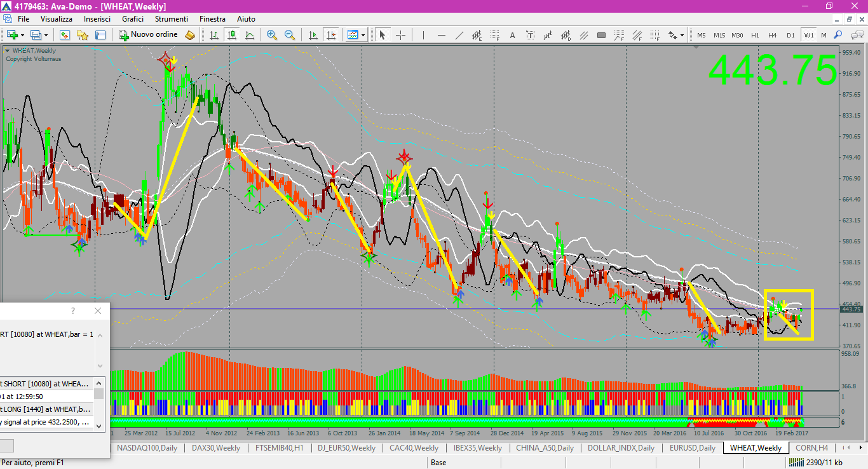868x469 pixels.
Task: Set timeframe to M15
Action: pos(719,35)
